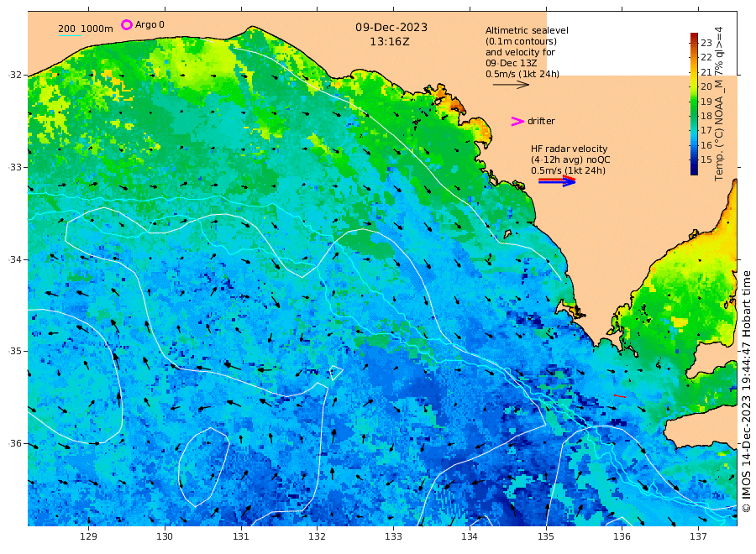This screenshot has width=756, height=554.
Task: Click the colorbar value 15
Action: coord(706,159)
